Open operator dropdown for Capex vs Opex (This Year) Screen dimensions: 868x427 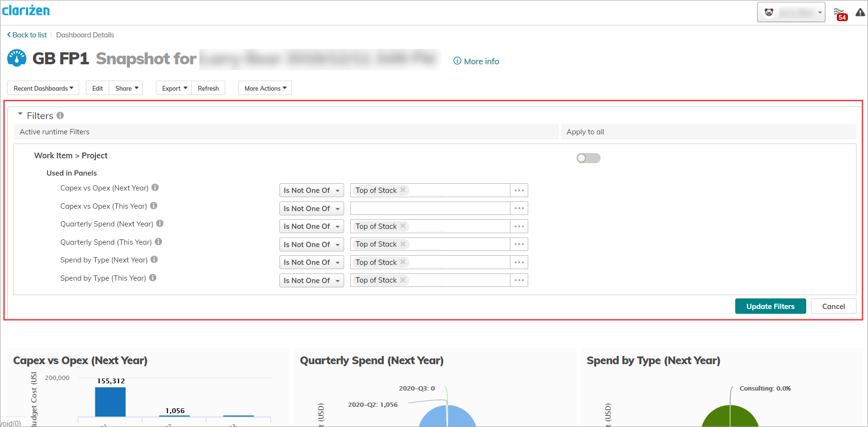[x=312, y=208]
